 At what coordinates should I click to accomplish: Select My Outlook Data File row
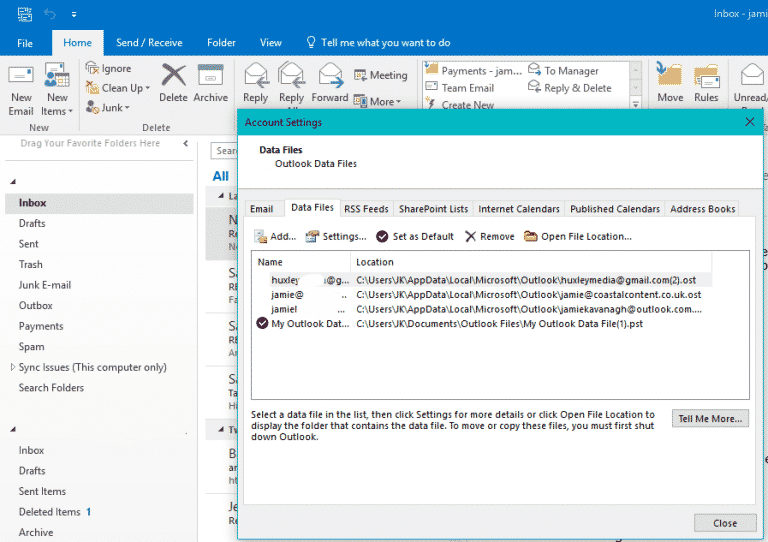(482, 324)
